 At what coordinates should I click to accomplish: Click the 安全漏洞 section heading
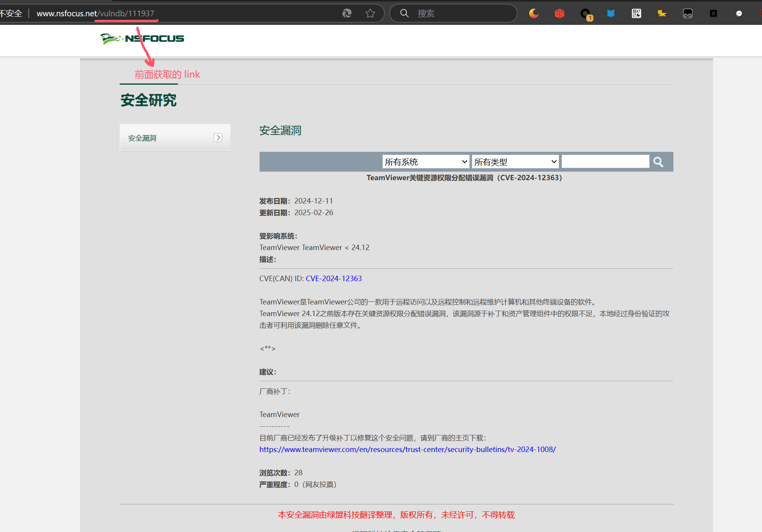click(280, 130)
